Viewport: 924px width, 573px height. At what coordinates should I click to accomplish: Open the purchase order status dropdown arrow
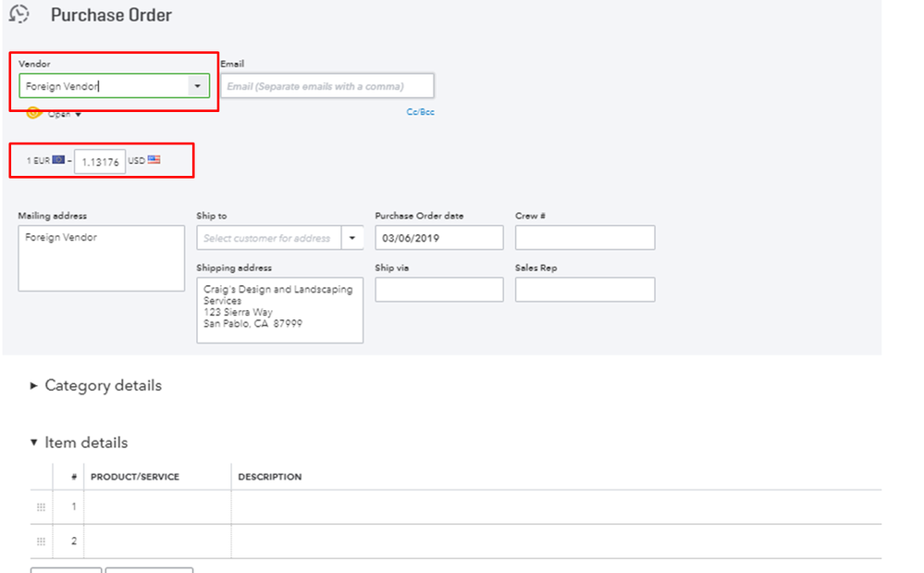(79, 115)
